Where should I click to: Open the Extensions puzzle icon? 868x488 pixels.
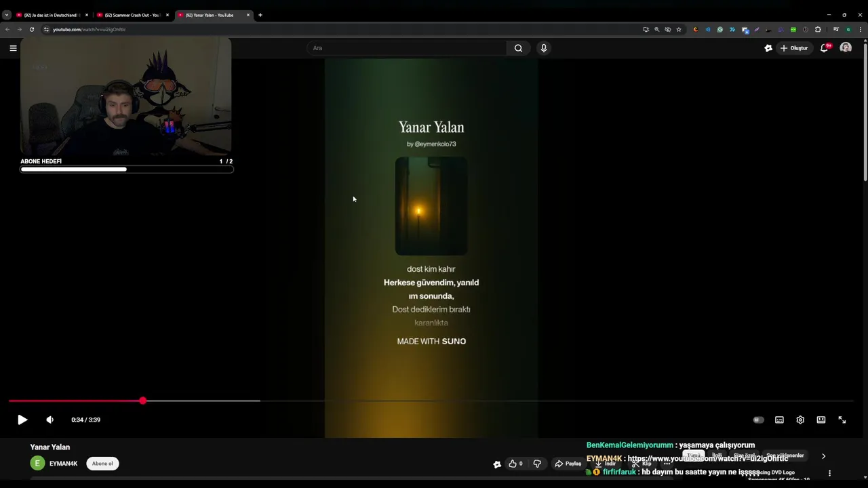[818, 29]
